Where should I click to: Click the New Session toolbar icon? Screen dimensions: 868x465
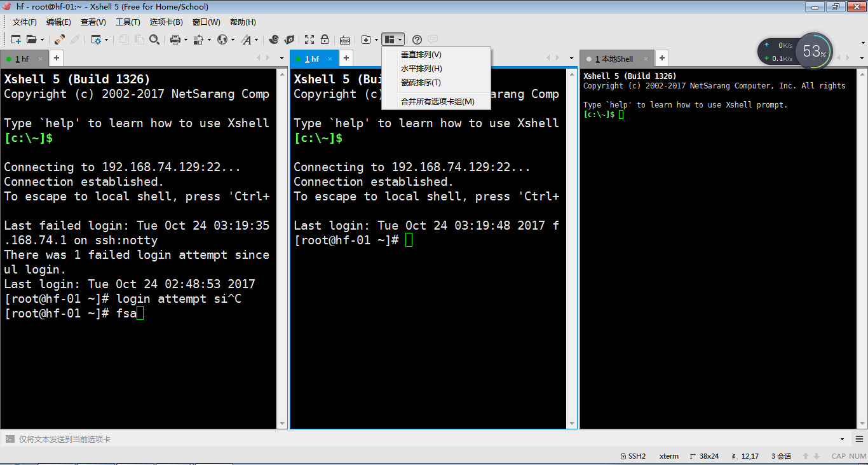pyautogui.click(x=17, y=39)
